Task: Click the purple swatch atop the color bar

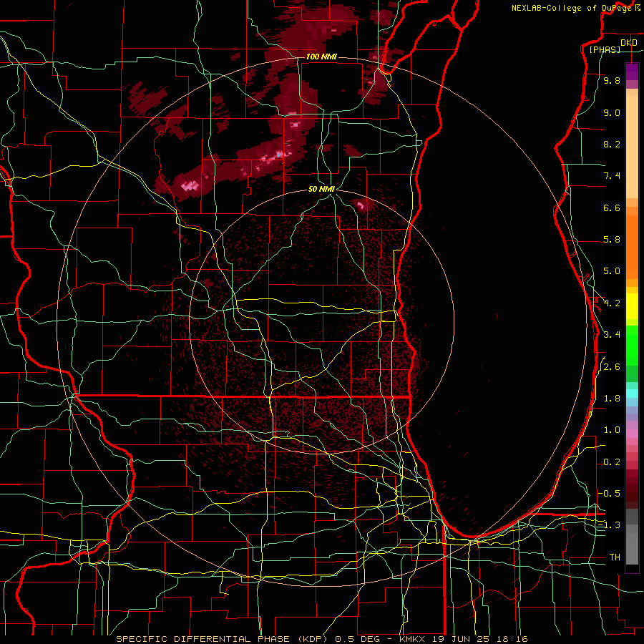Action: coord(632,72)
